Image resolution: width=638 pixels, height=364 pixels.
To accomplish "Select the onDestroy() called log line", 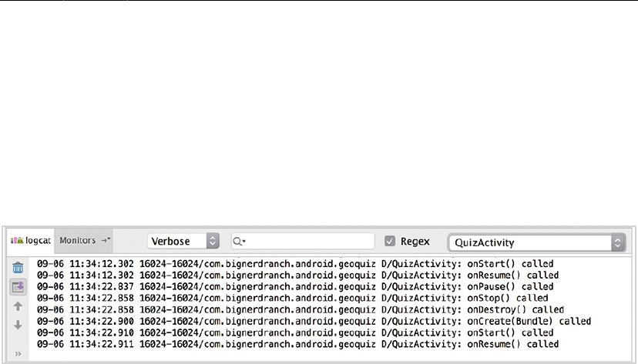I will pos(301,310).
